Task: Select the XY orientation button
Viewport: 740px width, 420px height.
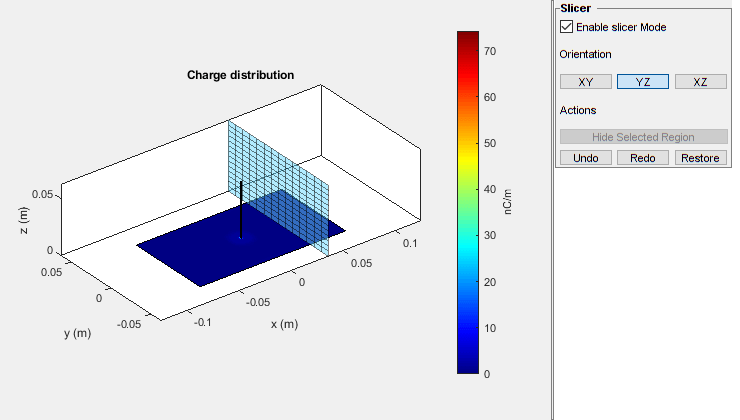Action: (x=586, y=82)
